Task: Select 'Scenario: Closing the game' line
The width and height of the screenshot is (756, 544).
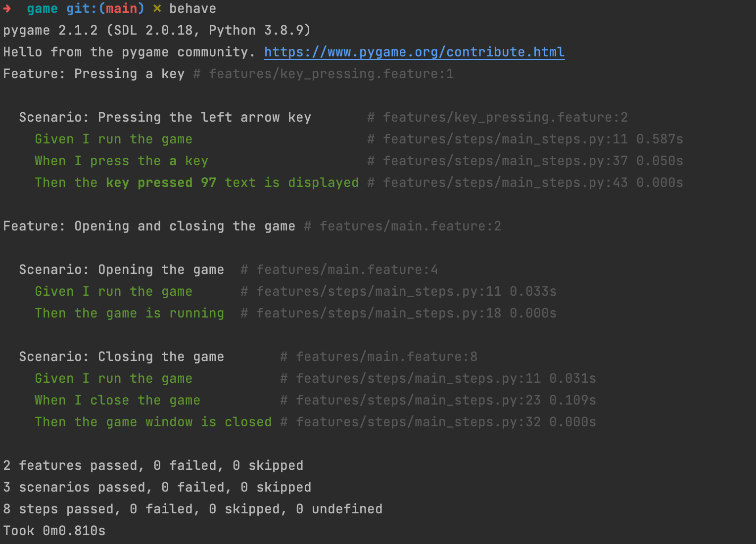Action: pyautogui.click(x=122, y=357)
